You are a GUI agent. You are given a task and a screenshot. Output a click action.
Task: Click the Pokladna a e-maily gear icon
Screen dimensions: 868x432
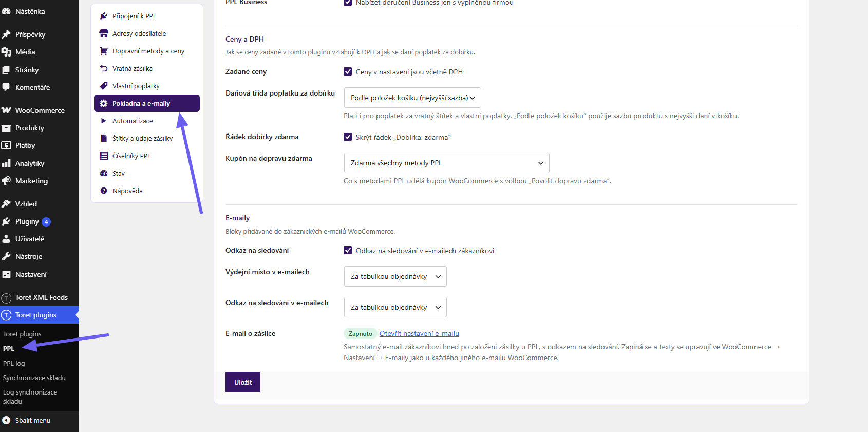104,103
